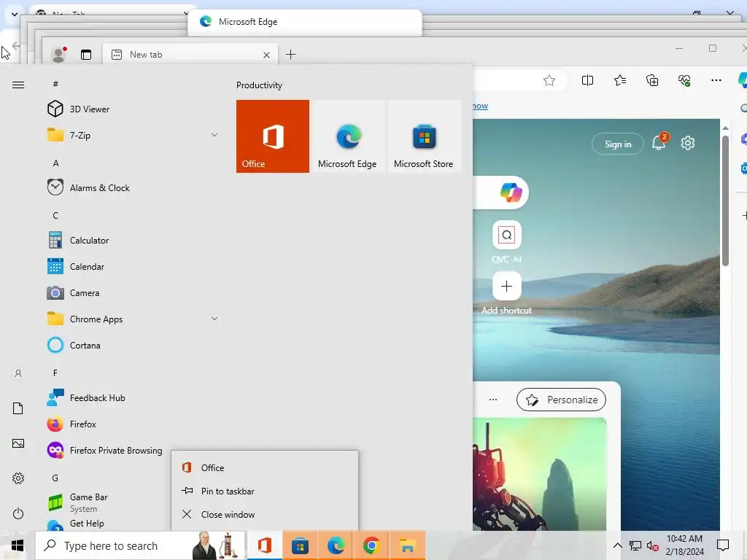Screen dimensions: 747x560
Task: Open Documents from Start sidebar
Action: [x=18, y=408]
